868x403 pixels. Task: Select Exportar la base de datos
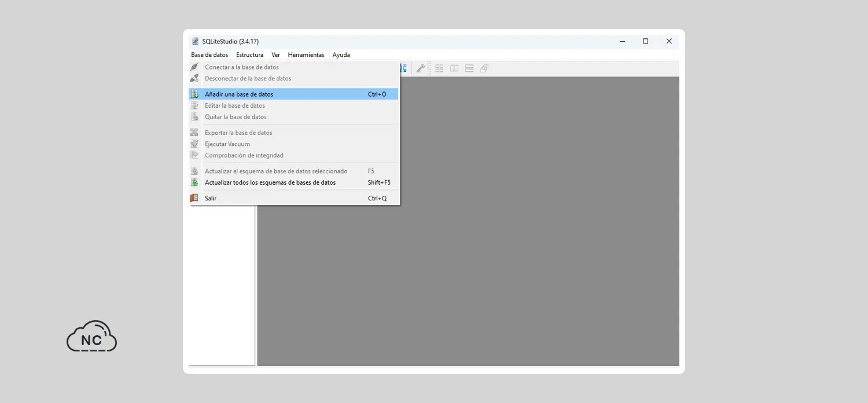coord(293,133)
